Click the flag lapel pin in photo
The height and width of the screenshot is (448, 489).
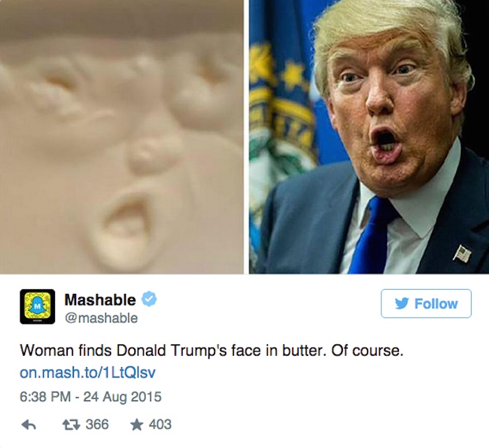point(462,253)
